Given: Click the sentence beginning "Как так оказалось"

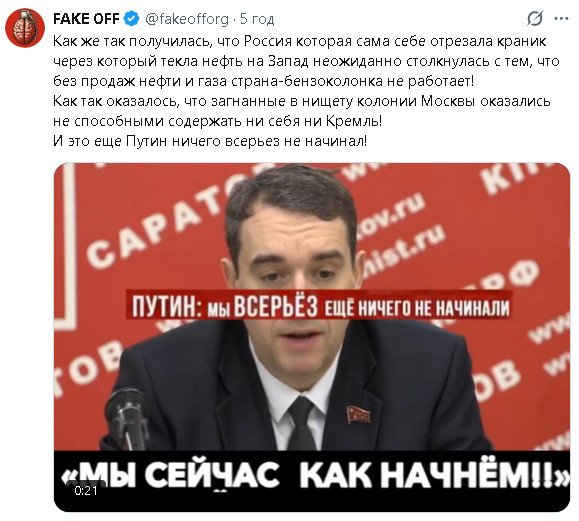Looking at the screenshot, I should (x=302, y=111).
